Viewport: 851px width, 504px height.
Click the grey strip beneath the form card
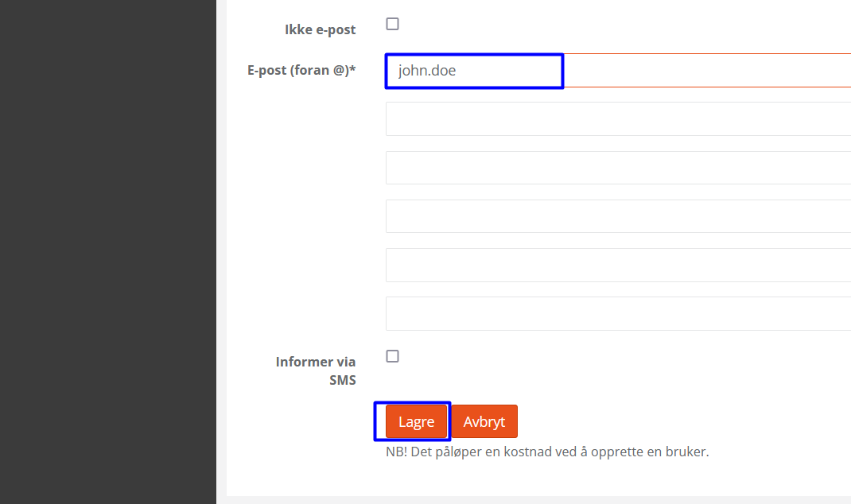(x=538, y=500)
